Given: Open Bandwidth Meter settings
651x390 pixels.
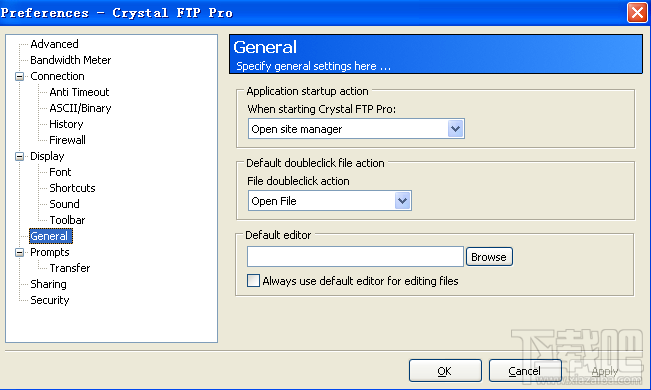Looking at the screenshot, I should (71, 60).
